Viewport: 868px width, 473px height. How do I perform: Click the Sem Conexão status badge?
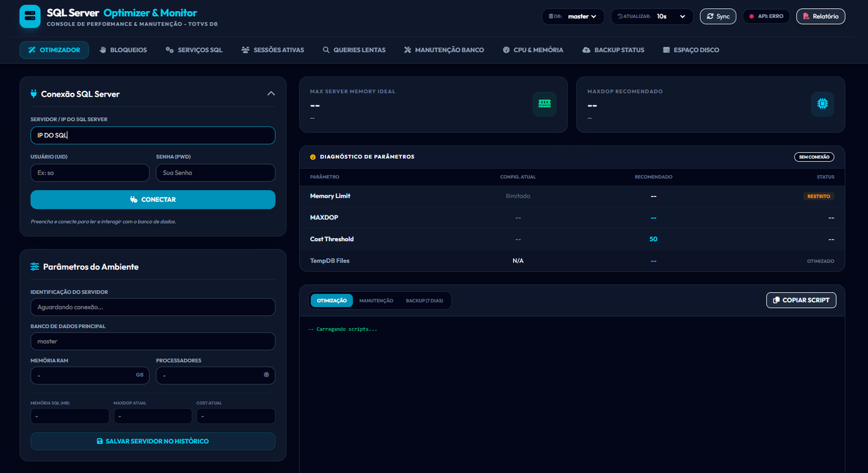[x=814, y=157]
